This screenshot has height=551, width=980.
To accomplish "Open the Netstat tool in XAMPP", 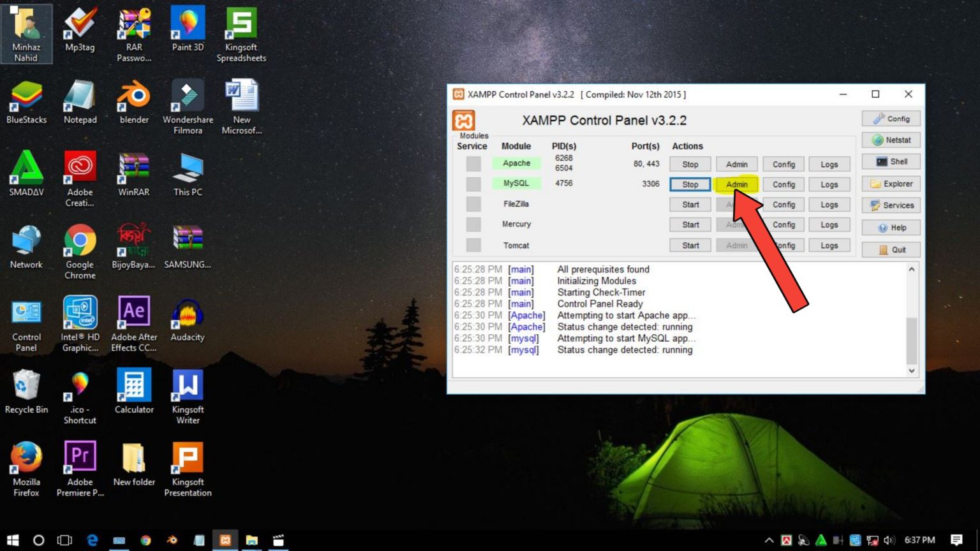I will 891,140.
